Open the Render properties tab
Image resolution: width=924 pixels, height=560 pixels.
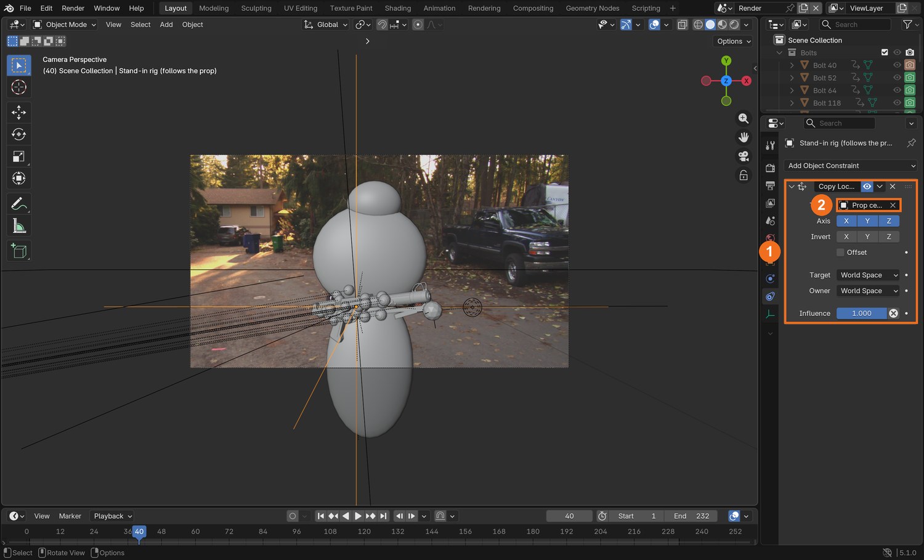pyautogui.click(x=770, y=168)
